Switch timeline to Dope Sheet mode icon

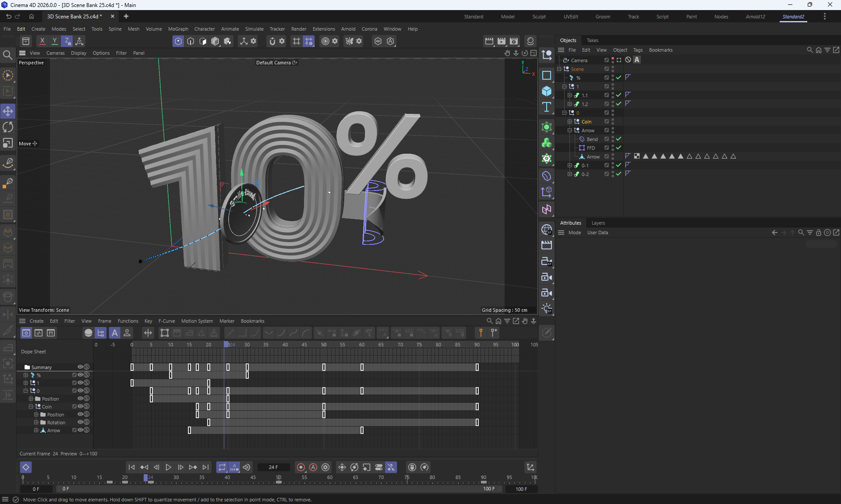click(x=26, y=333)
